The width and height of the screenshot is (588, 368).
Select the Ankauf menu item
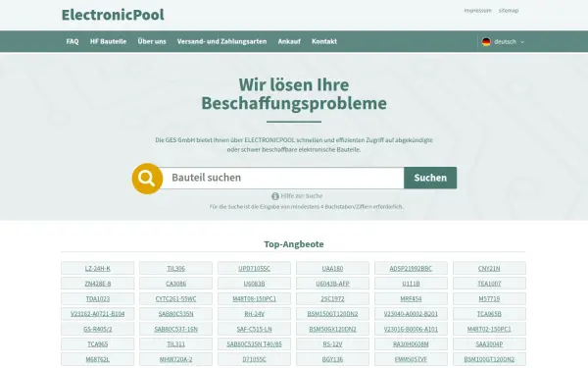[x=289, y=41]
